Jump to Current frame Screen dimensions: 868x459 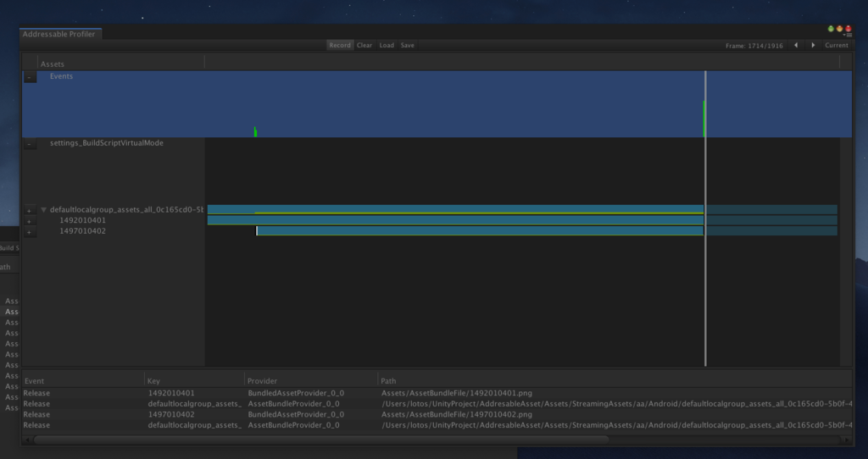tap(837, 46)
